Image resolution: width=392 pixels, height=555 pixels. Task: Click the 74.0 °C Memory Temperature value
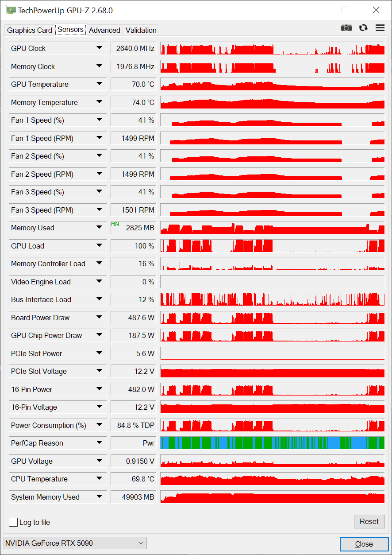[134, 102]
